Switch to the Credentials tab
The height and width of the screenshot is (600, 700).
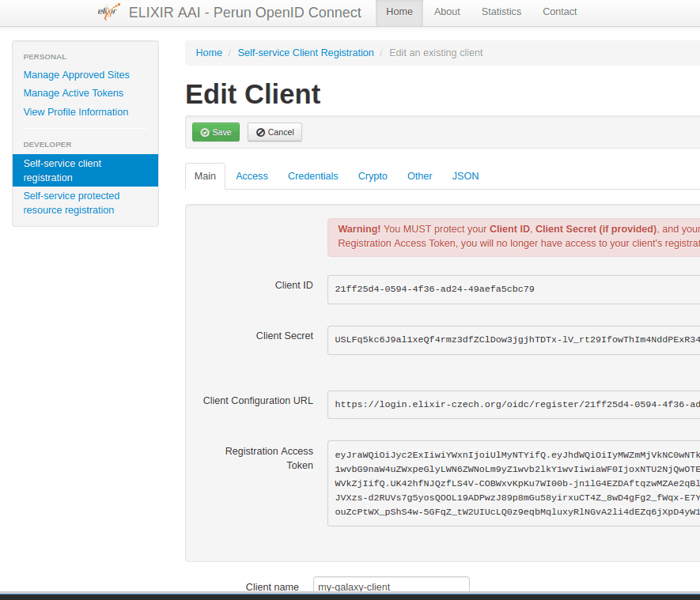[x=312, y=176]
